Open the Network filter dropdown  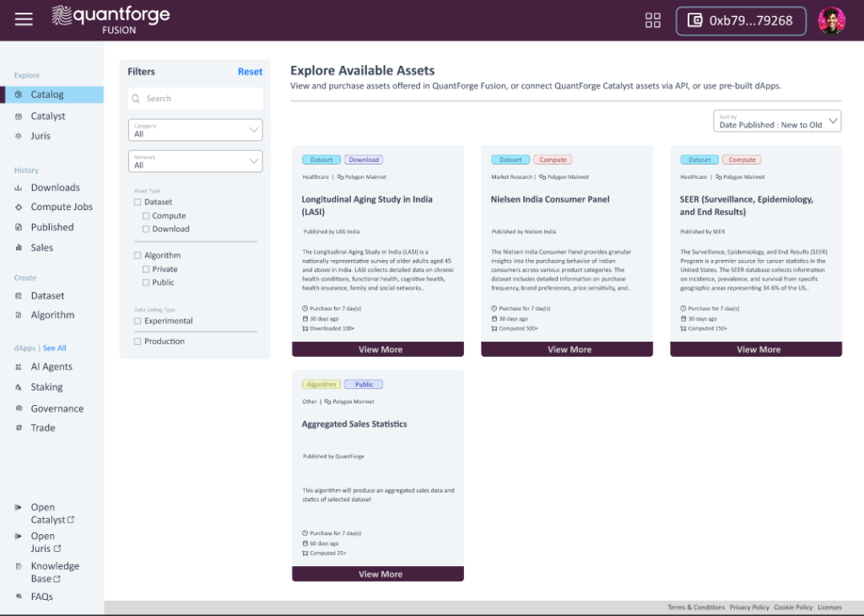click(195, 161)
